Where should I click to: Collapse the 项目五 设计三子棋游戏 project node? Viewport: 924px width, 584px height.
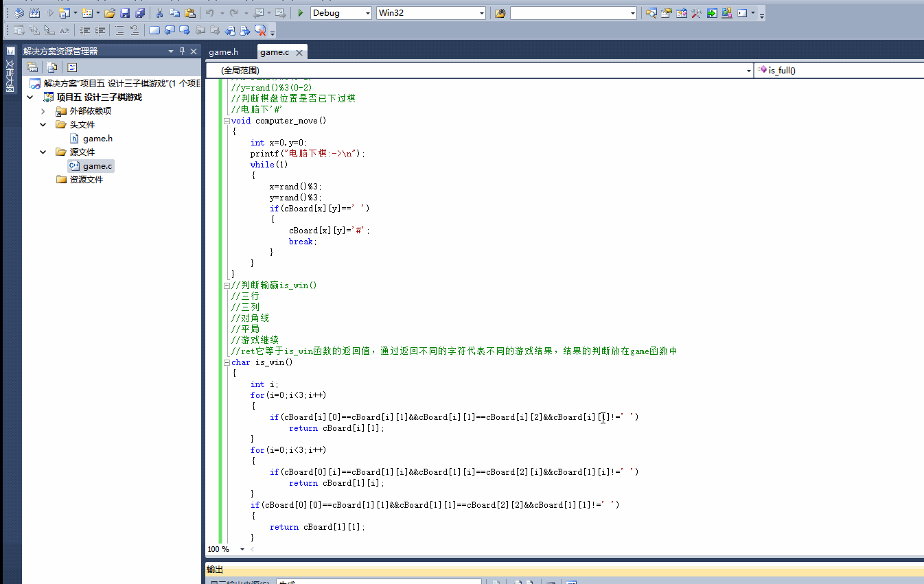point(30,97)
